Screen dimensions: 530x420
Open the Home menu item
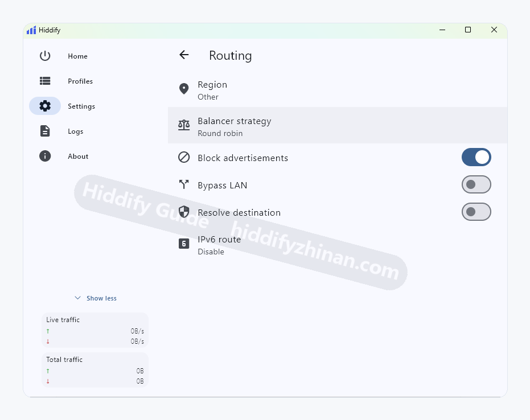pyautogui.click(x=77, y=56)
